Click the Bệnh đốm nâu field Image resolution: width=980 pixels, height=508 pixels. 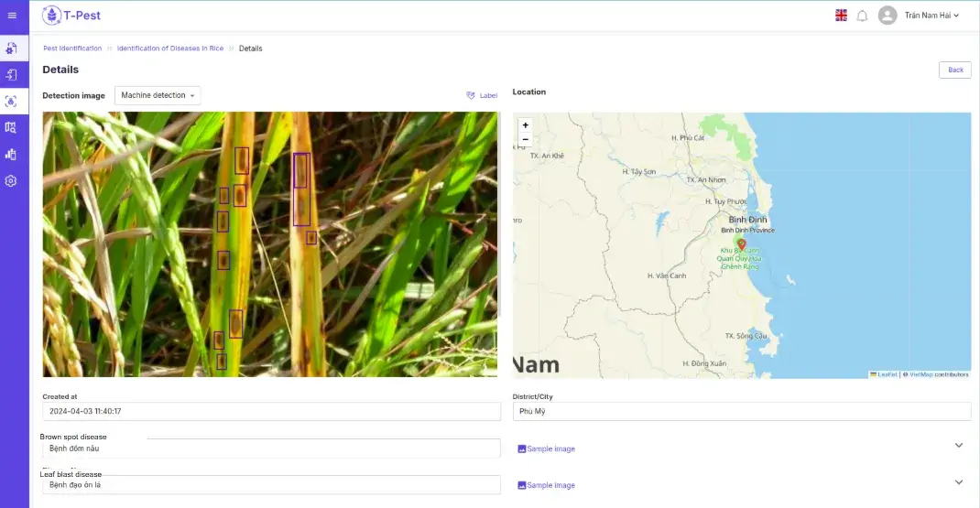pyautogui.click(x=271, y=448)
